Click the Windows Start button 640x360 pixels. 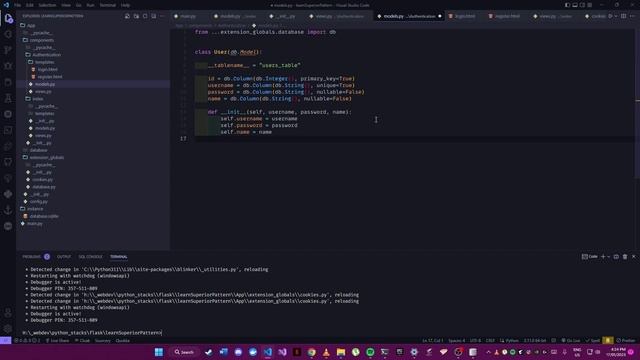coord(159,352)
